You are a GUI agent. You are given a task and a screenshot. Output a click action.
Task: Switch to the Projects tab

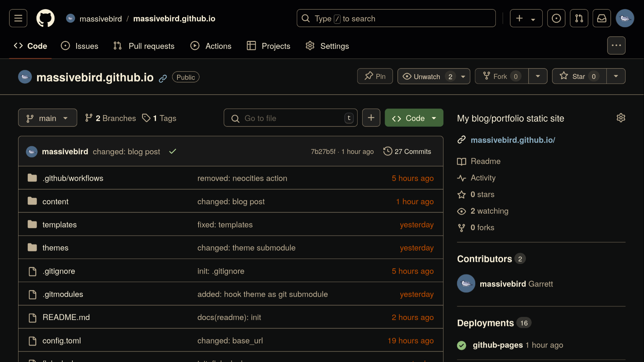coord(268,46)
